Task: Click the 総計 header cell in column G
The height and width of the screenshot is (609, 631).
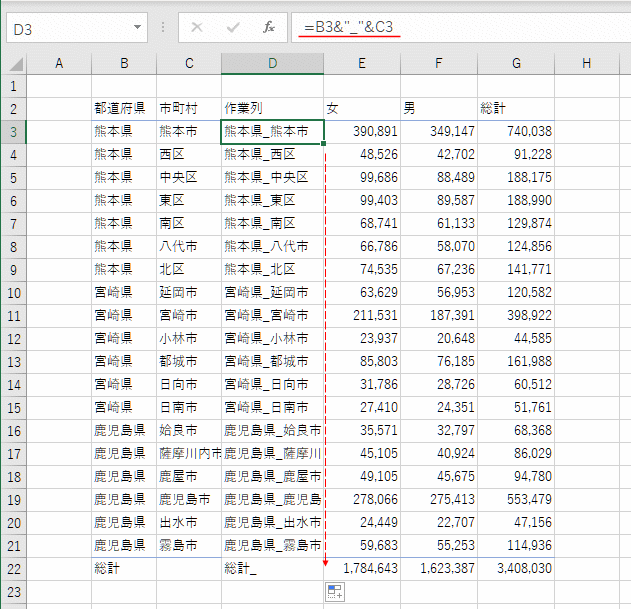Action: point(516,109)
